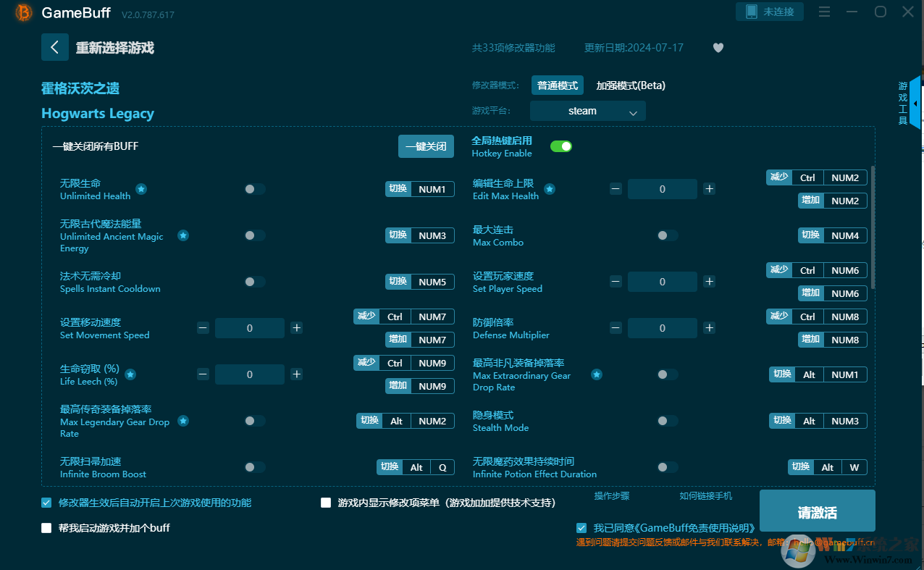This screenshot has height=570, width=924.
Task: Click the Hogwarts Legacy game title
Action: pos(98,113)
